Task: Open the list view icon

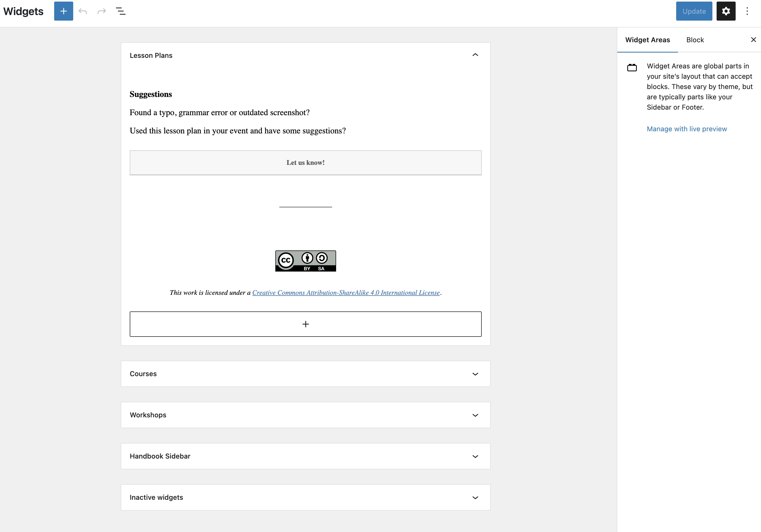Action: tap(121, 11)
